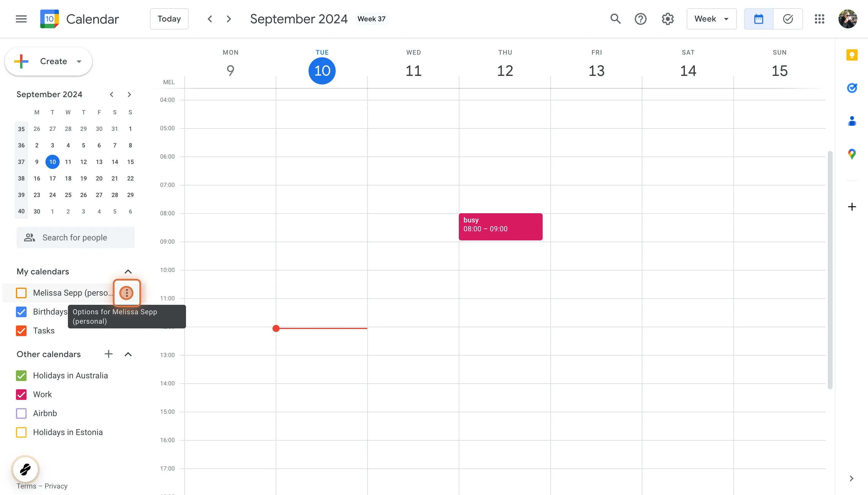Collapse the My calendars section
868x495 pixels.
128,272
